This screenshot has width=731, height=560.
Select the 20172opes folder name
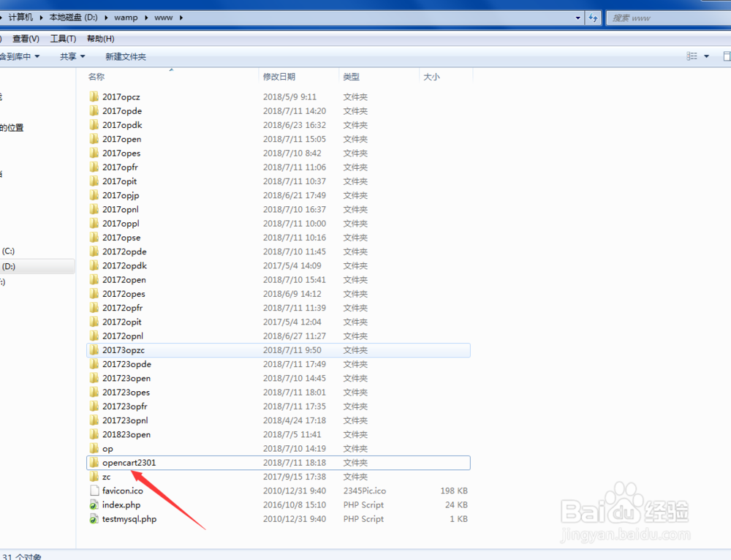124,294
